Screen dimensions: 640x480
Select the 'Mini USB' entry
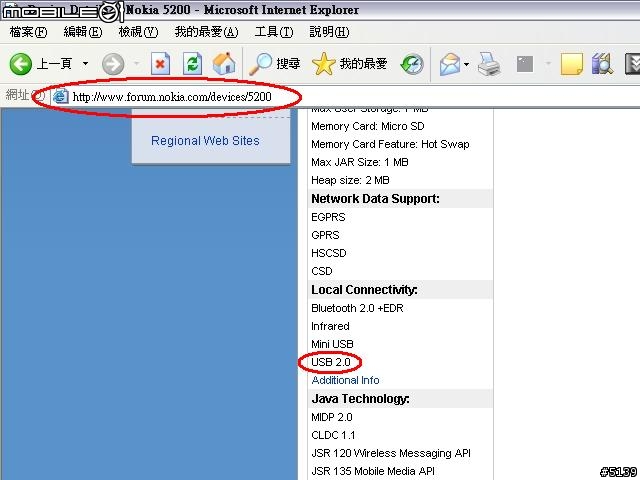click(x=332, y=344)
